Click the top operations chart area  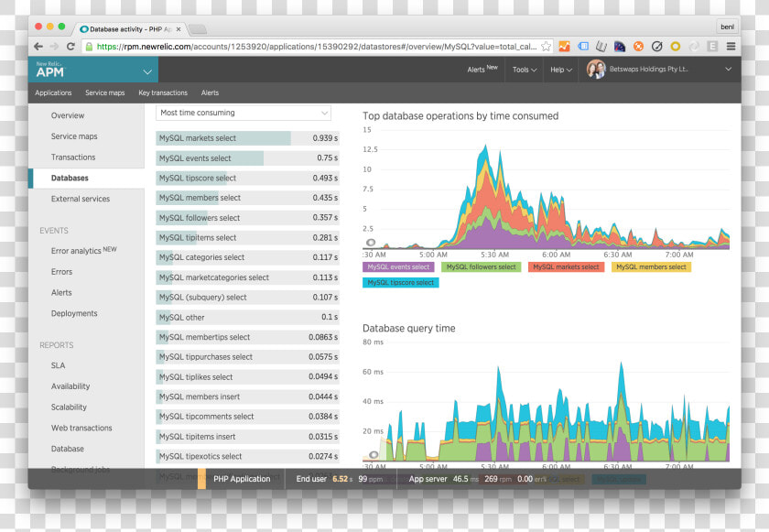point(546,190)
